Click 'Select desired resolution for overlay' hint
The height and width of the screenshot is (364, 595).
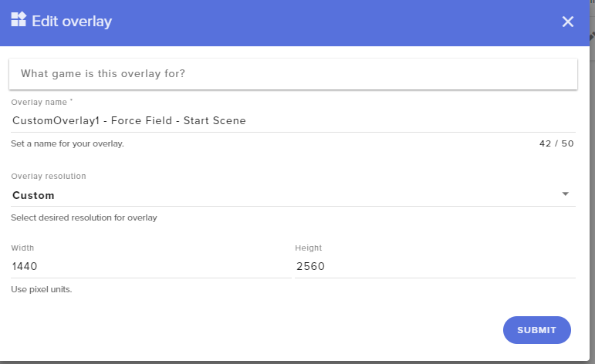pos(84,217)
